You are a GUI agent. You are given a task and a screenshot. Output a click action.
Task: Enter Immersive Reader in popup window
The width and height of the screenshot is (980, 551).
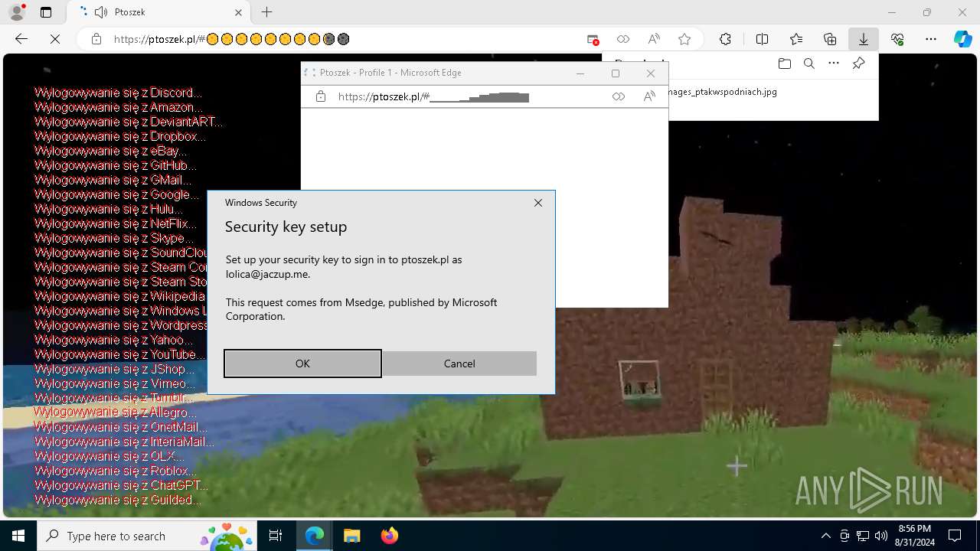click(619, 96)
